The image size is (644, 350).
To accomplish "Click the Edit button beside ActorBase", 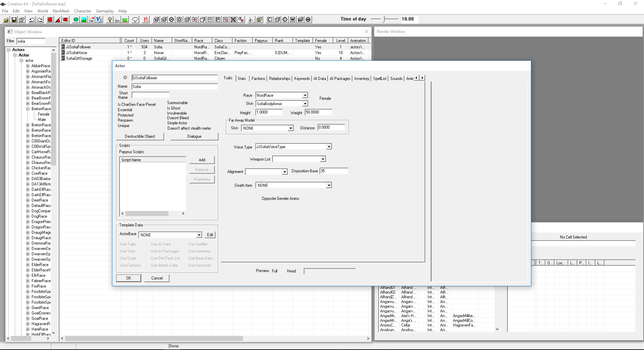I will tap(210, 235).
